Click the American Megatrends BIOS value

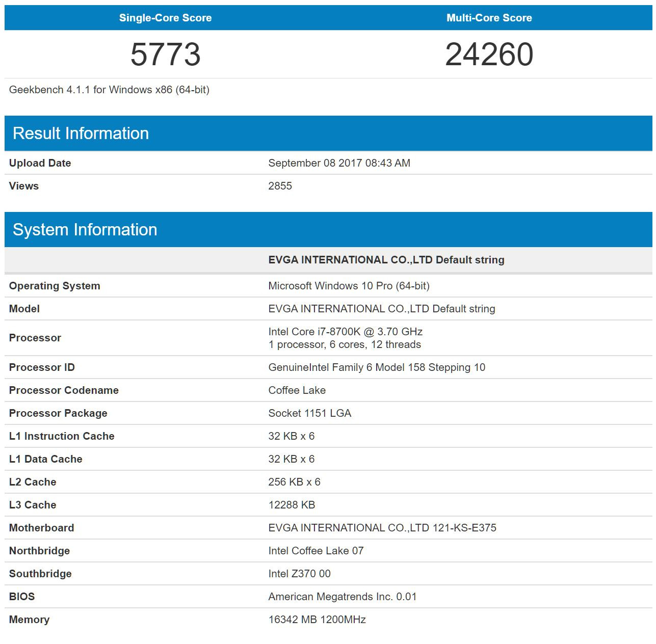342,597
